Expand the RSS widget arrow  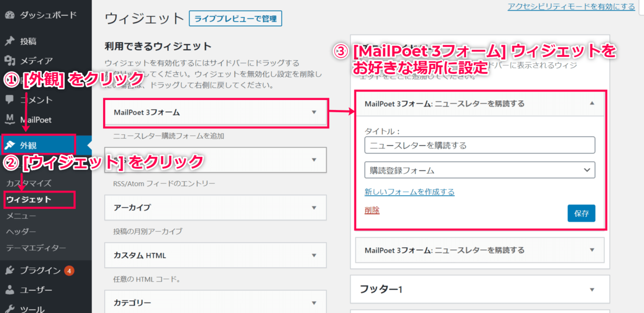point(314,160)
